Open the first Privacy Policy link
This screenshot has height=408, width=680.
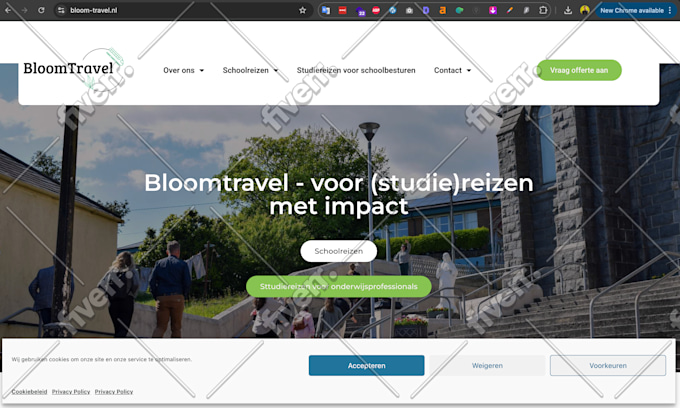point(71,392)
